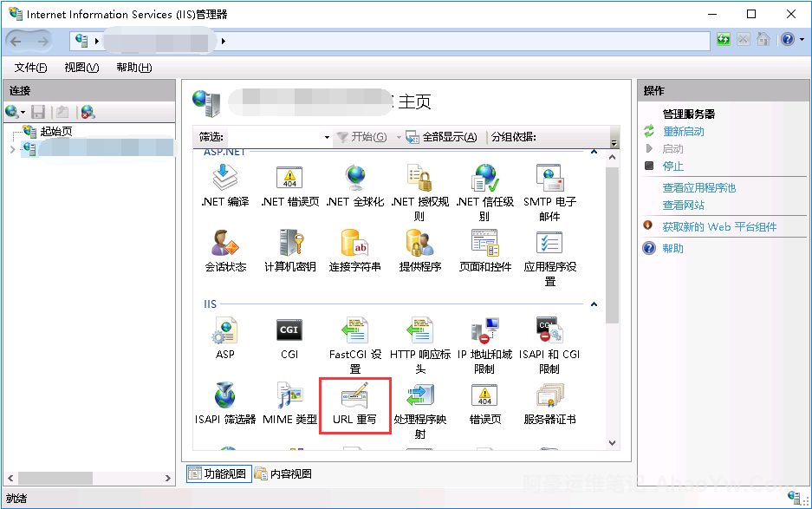812x509 pixels.
Task: Collapse the IIS group section
Action: (x=594, y=304)
